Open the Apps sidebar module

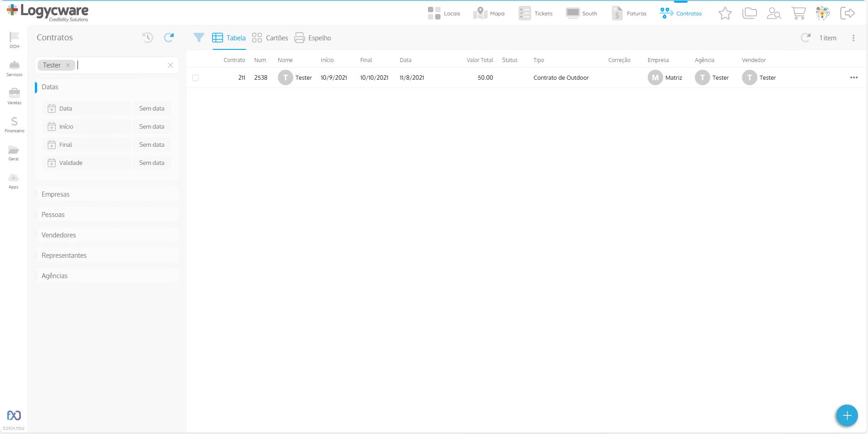(x=14, y=181)
